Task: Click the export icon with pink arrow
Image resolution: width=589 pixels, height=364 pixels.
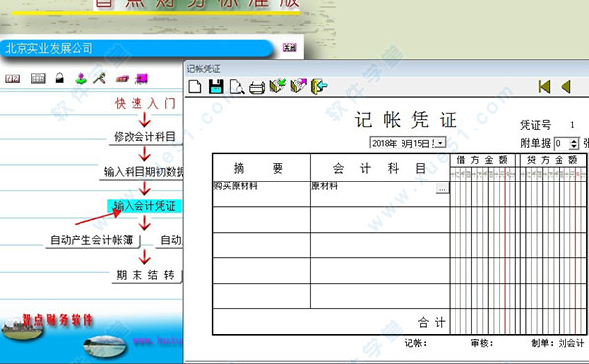Action: (298, 86)
